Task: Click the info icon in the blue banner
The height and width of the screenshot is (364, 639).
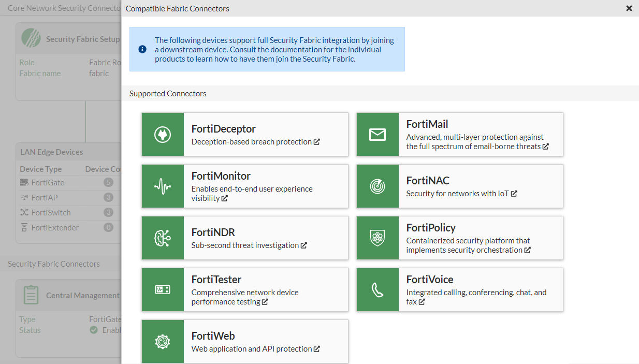Action: [142, 49]
